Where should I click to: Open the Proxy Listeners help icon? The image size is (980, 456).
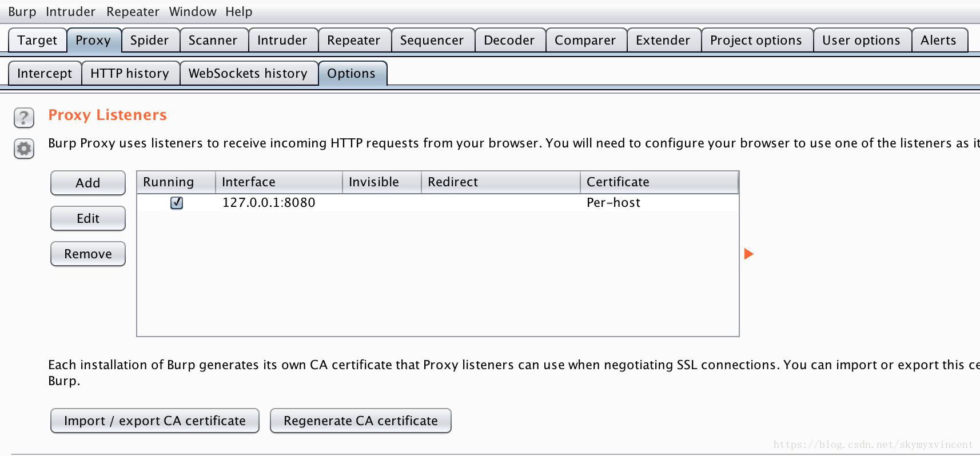[x=24, y=118]
